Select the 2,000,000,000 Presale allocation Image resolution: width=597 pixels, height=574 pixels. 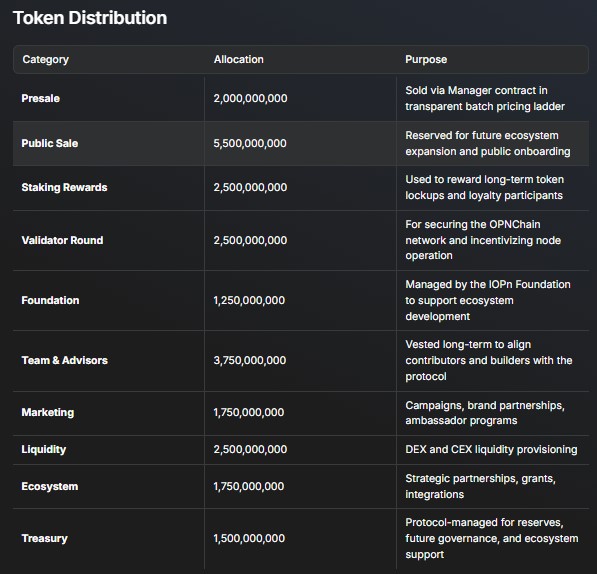(251, 98)
